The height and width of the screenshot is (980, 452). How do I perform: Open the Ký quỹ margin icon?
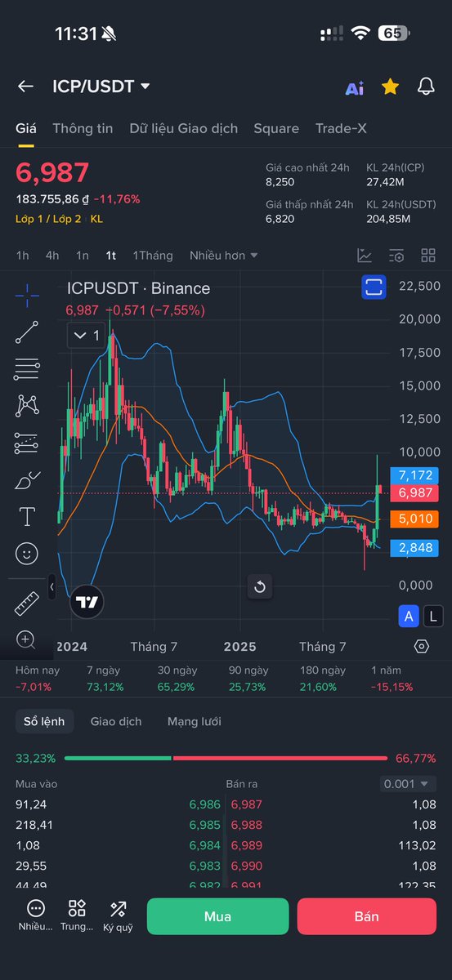point(119,916)
